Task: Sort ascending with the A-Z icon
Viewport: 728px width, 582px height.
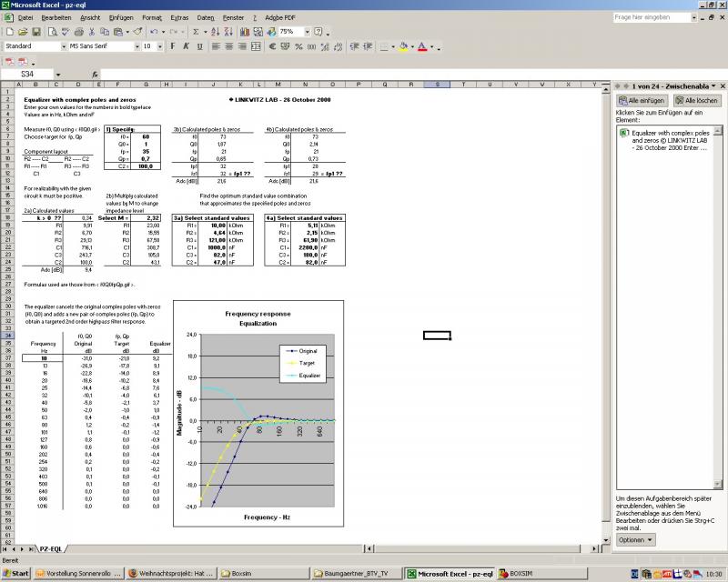Action: point(216,32)
